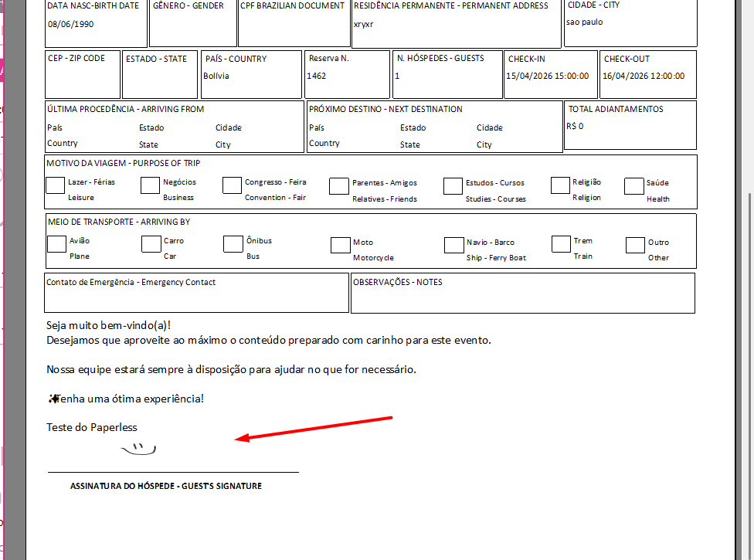Click the Observações - Notes box
This screenshot has width=754, height=560.
[522, 297]
